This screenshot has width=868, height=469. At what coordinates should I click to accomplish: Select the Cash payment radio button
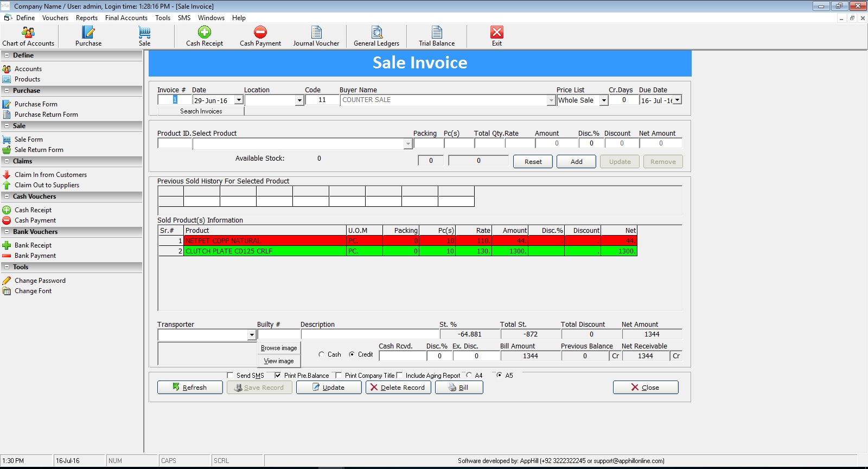tap(322, 354)
